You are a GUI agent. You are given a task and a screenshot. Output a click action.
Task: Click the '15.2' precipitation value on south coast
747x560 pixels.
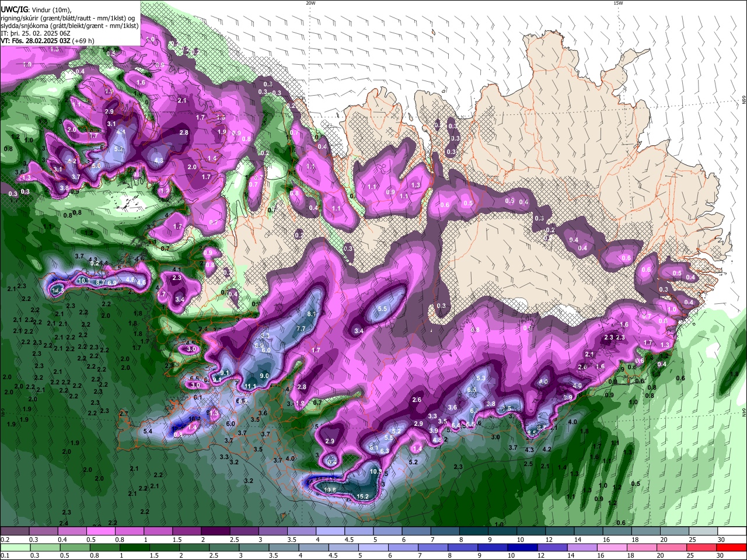[362, 496]
